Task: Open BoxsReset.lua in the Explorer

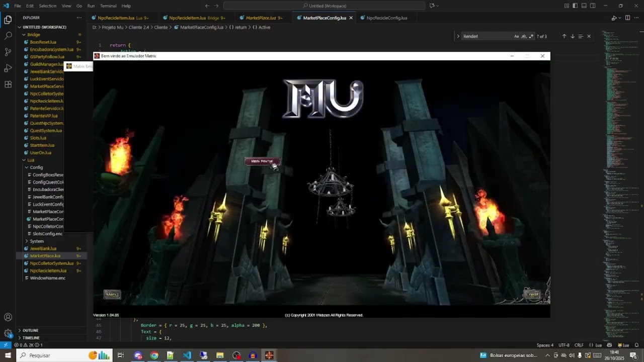Action: pyautogui.click(x=43, y=42)
